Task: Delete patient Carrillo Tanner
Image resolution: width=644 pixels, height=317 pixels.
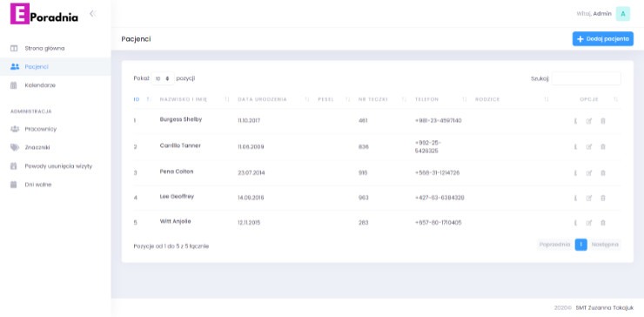Action: tap(603, 147)
